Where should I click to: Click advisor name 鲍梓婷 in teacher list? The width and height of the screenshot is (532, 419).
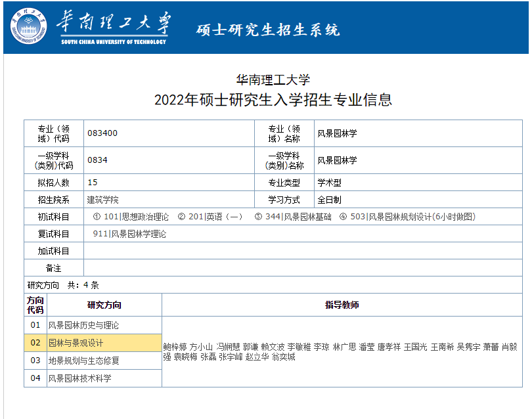coord(175,347)
